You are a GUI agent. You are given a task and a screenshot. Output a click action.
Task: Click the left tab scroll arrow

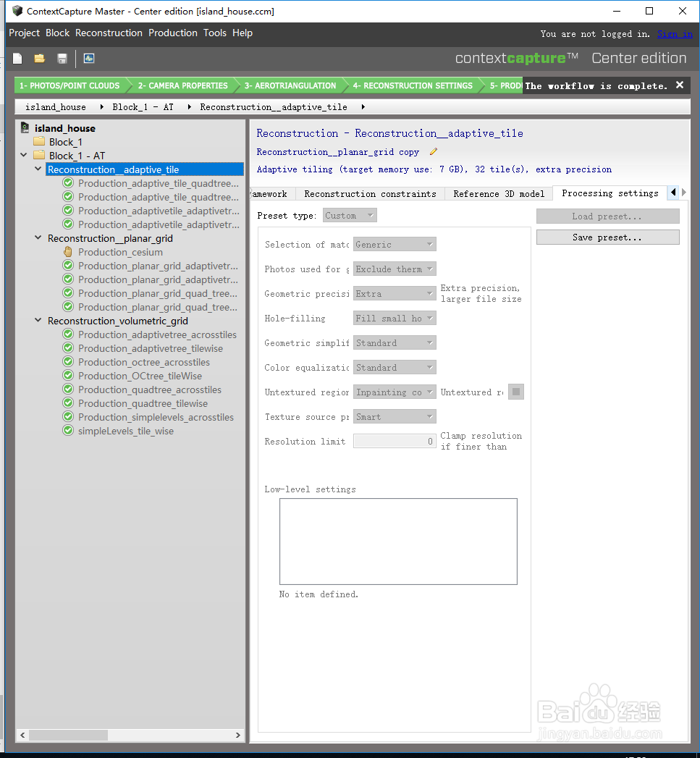(673, 193)
